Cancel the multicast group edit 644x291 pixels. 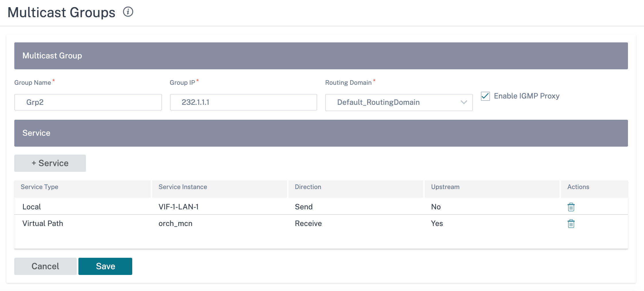[x=45, y=266]
